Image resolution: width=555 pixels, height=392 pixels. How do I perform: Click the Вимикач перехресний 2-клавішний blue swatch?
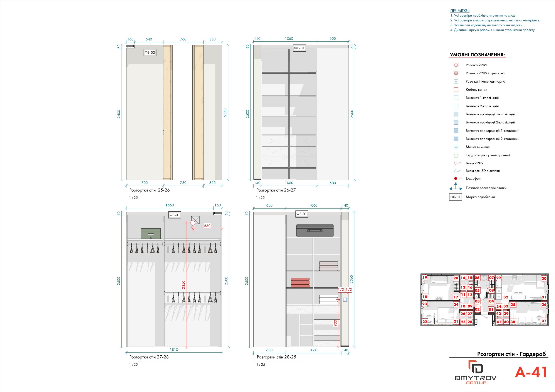click(x=456, y=139)
